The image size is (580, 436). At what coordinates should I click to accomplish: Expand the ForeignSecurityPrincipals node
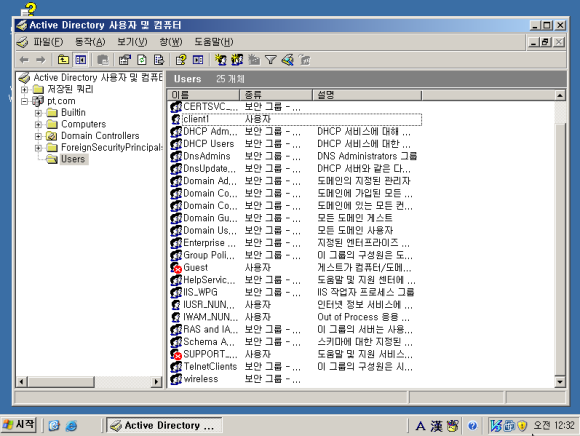38,148
